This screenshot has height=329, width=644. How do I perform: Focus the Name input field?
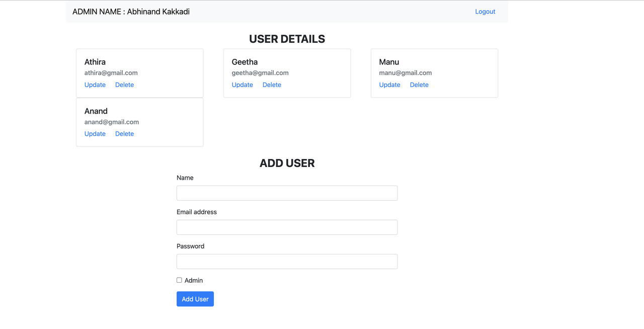[287, 193]
